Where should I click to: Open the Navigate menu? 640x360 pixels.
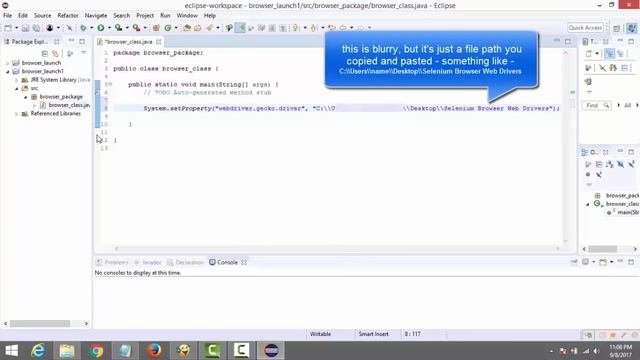[96, 16]
